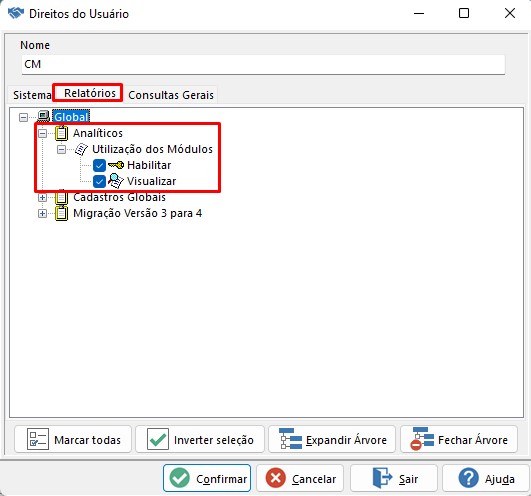The height and width of the screenshot is (496, 531).
Task: Select the Analíticos tree label
Action: [98, 133]
